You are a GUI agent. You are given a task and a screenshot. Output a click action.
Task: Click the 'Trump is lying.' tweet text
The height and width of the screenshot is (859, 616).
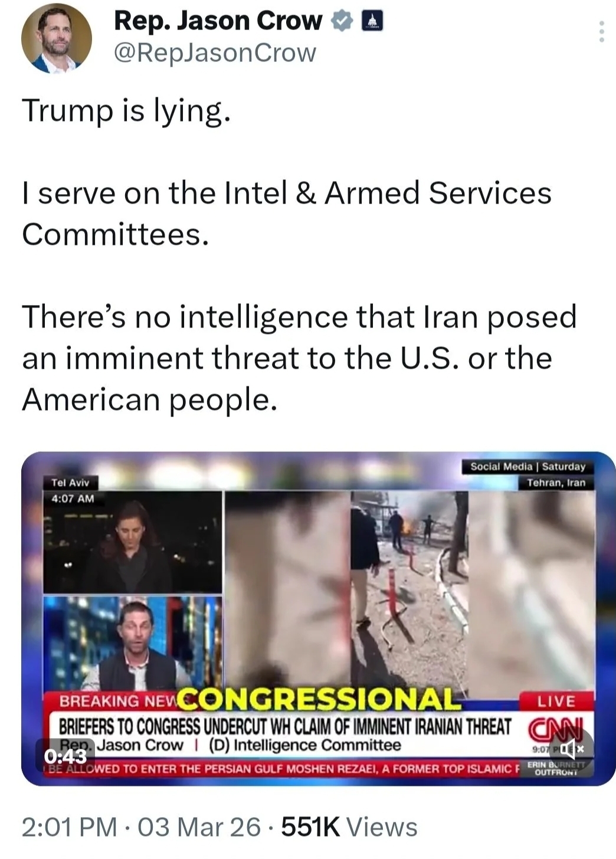tap(126, 111)
